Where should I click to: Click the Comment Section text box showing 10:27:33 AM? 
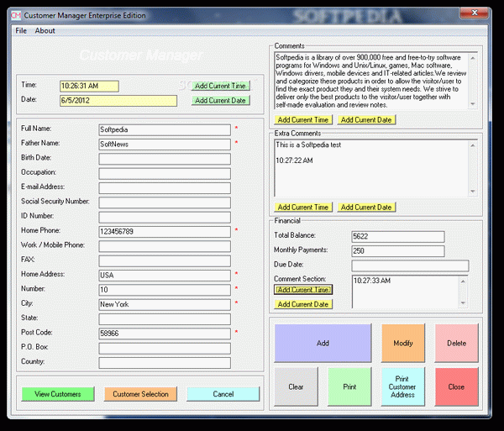[406, 292]
